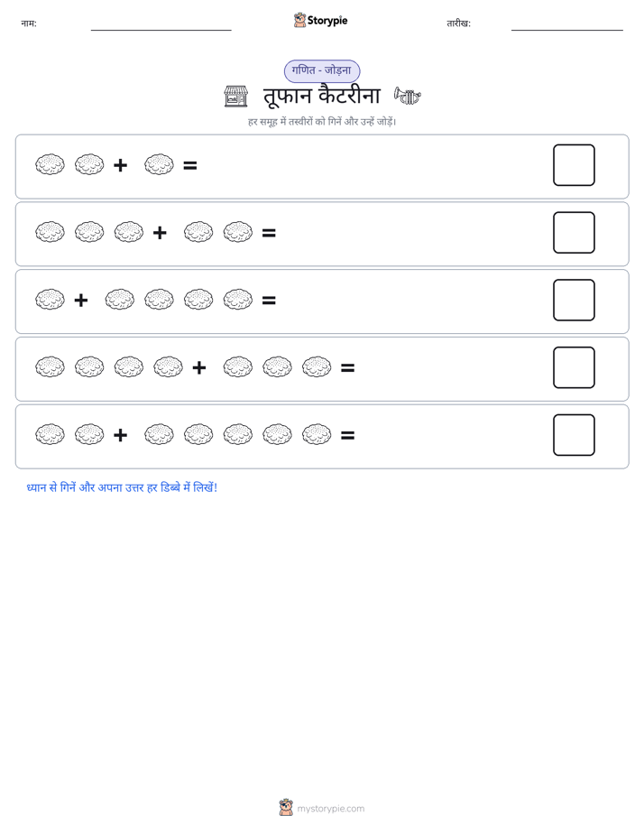
Task: Click the lone cloud before plus in row three
Action: [x=50, y=300]
